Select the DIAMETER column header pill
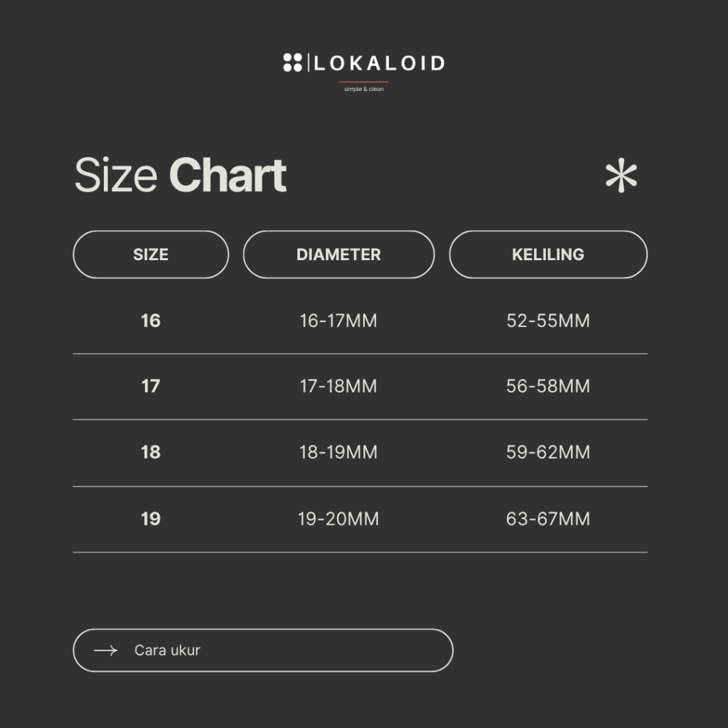 click(338, 255)
